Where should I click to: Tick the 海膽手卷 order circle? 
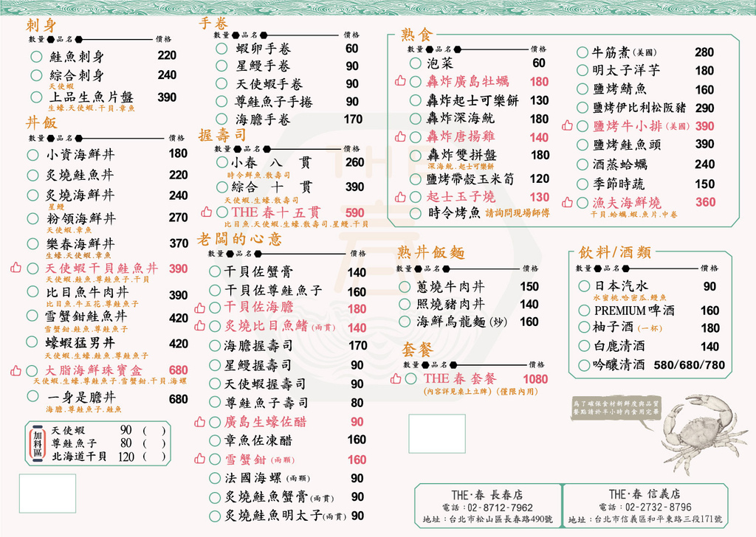221,119
